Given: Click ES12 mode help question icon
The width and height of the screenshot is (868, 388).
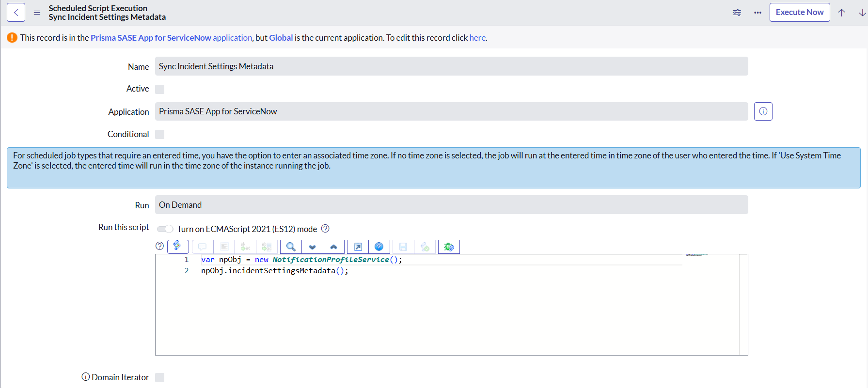Looking at the screenshot, I should coord(325,229).
